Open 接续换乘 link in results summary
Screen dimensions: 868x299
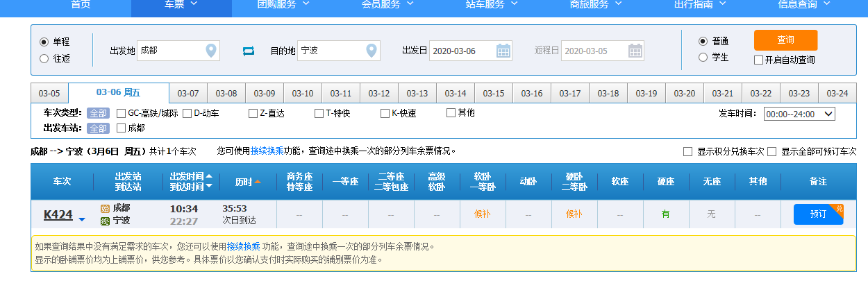[x=267, y=151]
